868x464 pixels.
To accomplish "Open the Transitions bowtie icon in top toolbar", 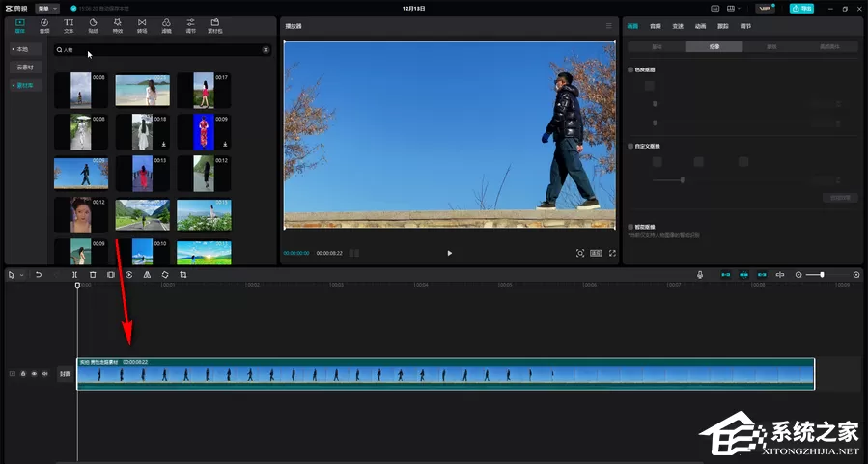I will 142,25.
